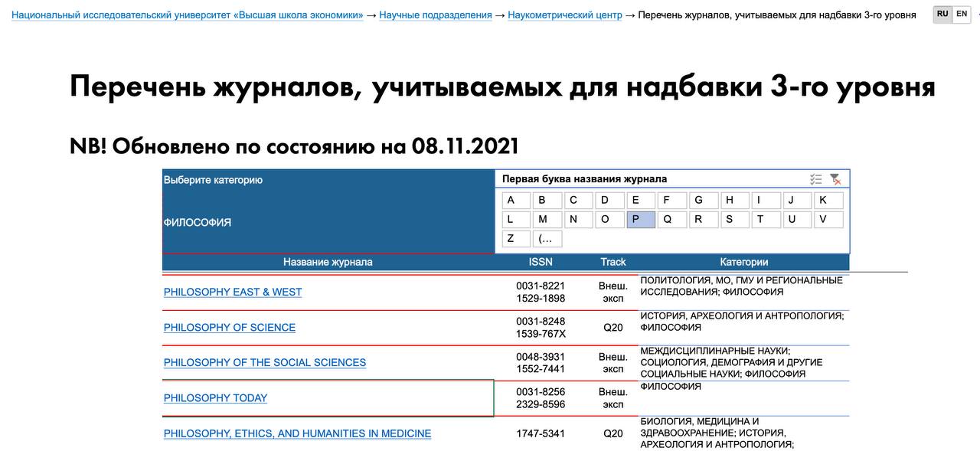
Task: Filter journals by letter J
Action: coord(798,201)
